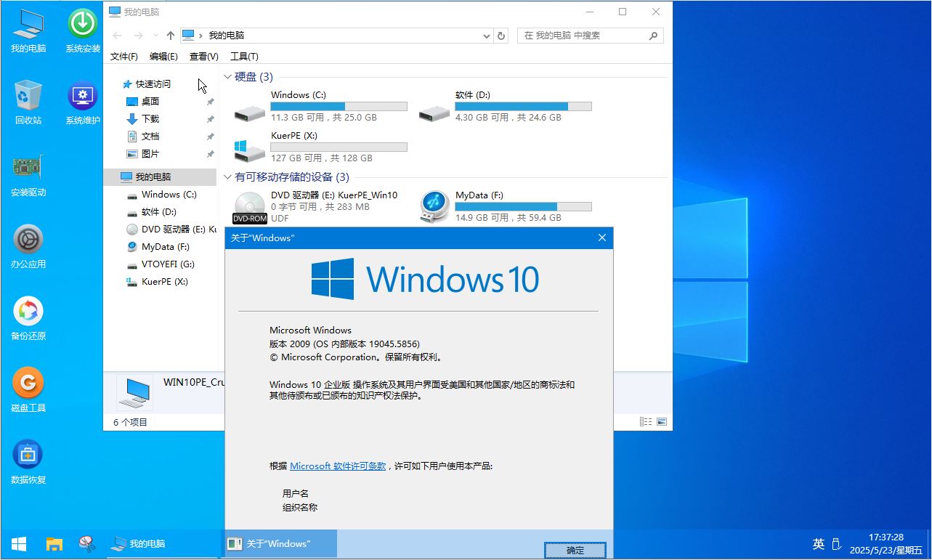Screen dimensions: 932x560
Task: Collapse the 有可移动存储的设备 (3) group
Action: [x=227, y=177]
